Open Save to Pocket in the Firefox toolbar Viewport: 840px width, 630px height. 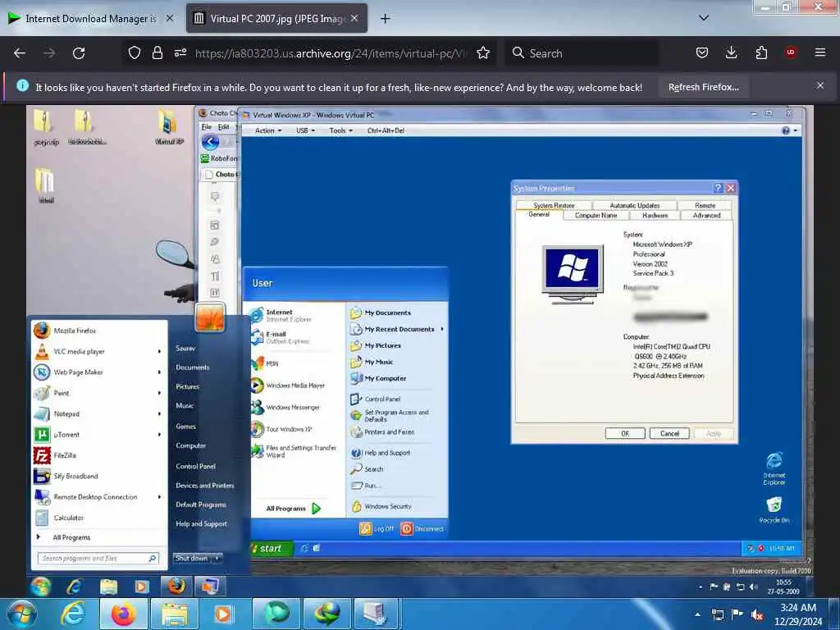pos(702,52)
